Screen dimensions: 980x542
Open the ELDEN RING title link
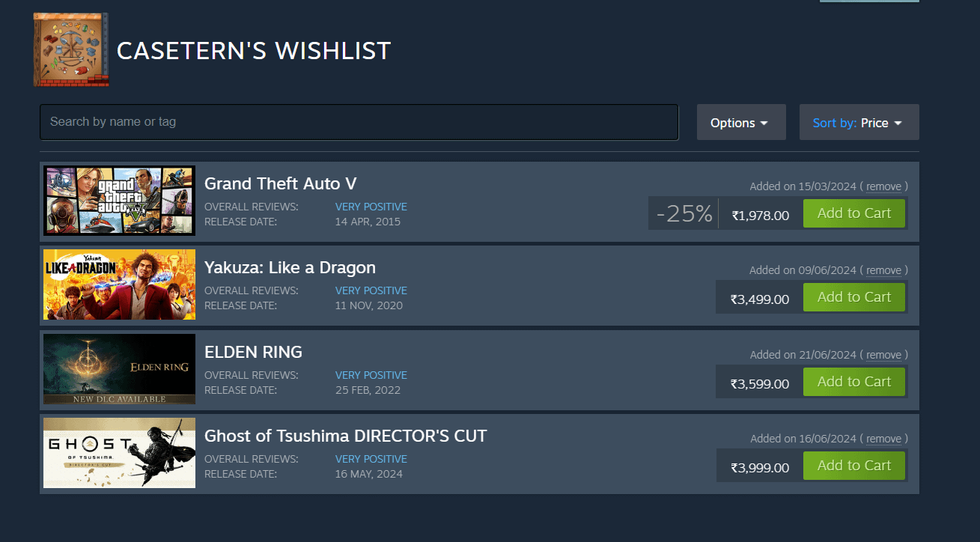253,352
